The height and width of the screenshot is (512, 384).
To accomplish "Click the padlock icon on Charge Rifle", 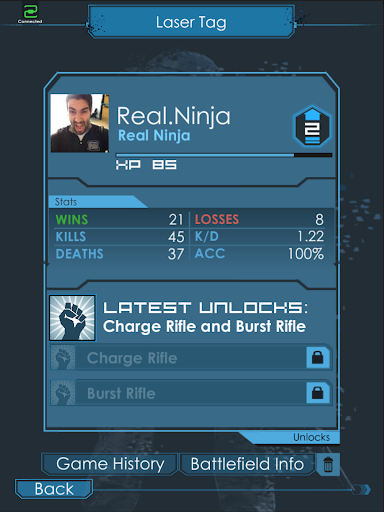I will click(318, 357).
